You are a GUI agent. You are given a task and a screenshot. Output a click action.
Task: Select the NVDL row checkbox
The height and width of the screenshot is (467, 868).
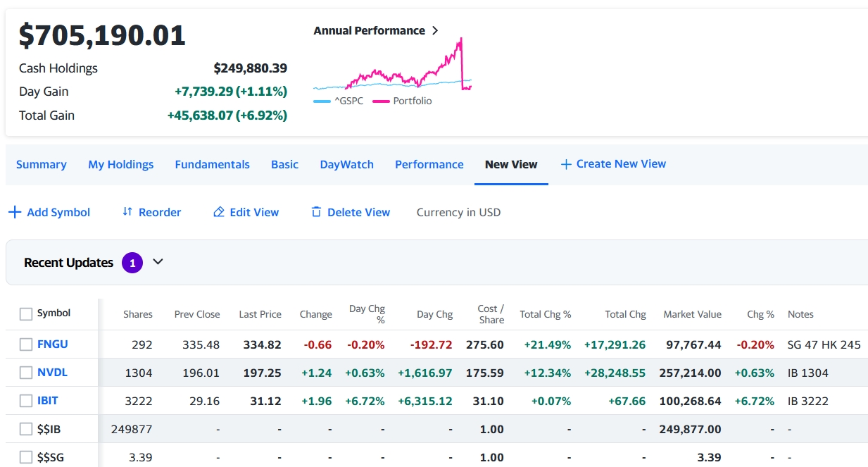click(x=26, y=373)
